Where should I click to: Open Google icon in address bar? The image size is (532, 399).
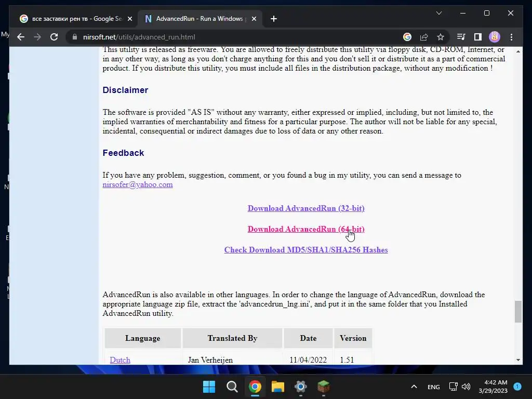click(407, 37)
